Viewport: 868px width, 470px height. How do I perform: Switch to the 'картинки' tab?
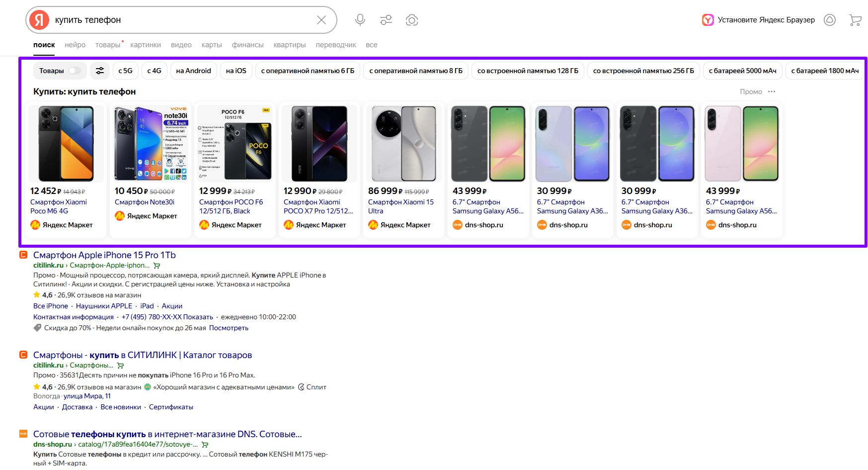(146, 45)
